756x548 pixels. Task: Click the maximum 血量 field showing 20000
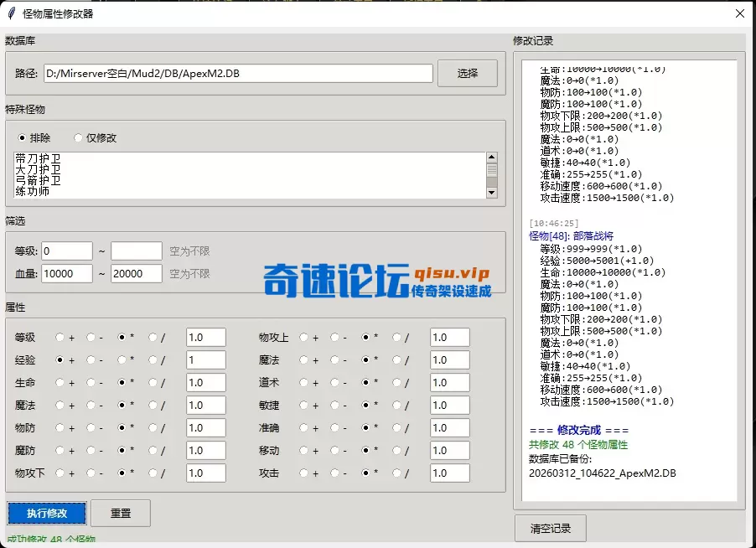click(x=136, y=274)
